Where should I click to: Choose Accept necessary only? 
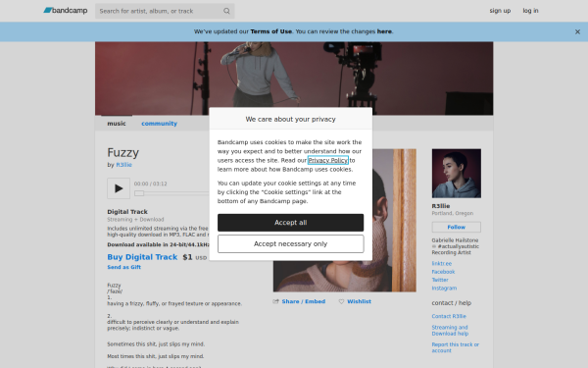[x=291, y=244]
